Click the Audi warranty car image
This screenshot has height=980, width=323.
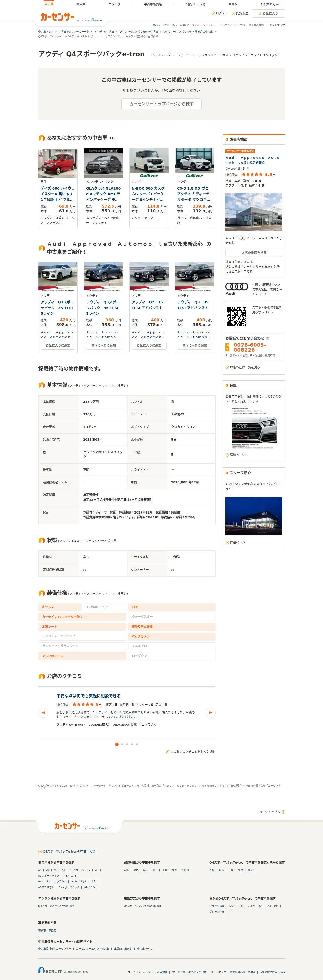coord(254,429)
